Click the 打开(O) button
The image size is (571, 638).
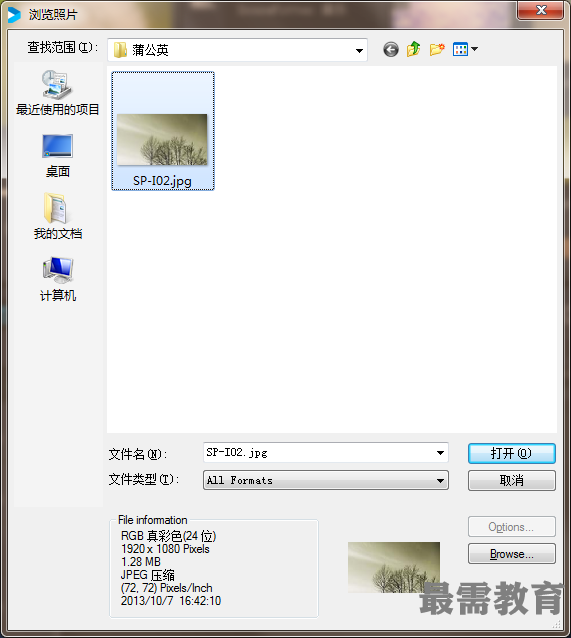coord(512,453)
